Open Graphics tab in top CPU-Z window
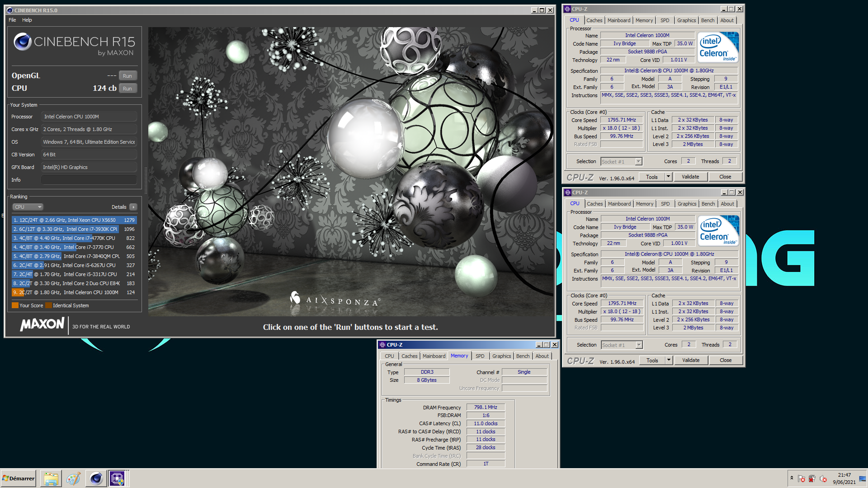Image resolution: width=868 pixels, height=488 pixels. 686,20
